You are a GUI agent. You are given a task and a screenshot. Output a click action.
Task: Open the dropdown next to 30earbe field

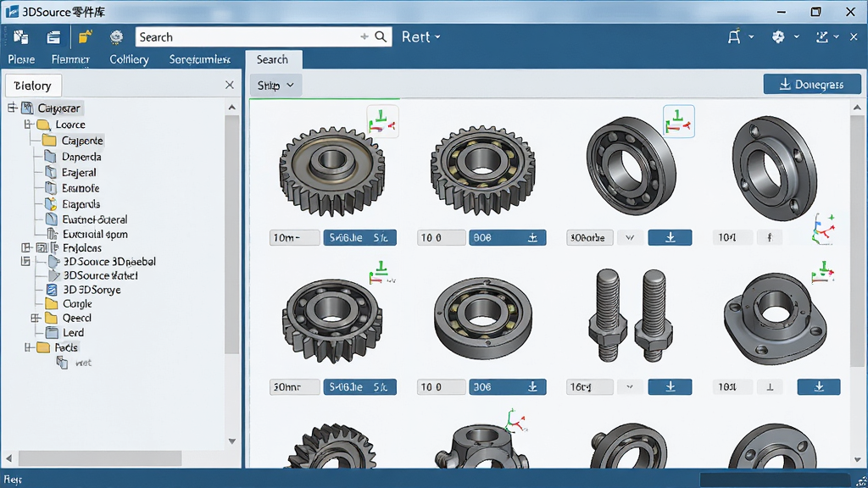coord(630,237)
